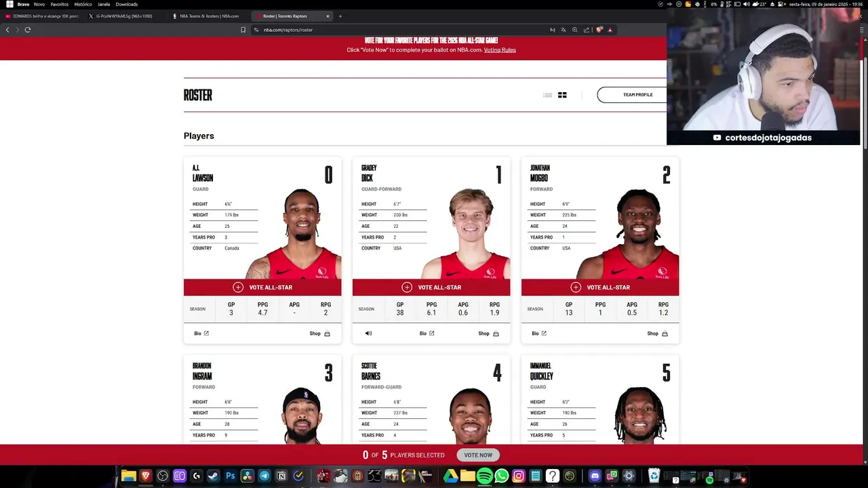Open Photoshop from taskbar

(231, 476)
